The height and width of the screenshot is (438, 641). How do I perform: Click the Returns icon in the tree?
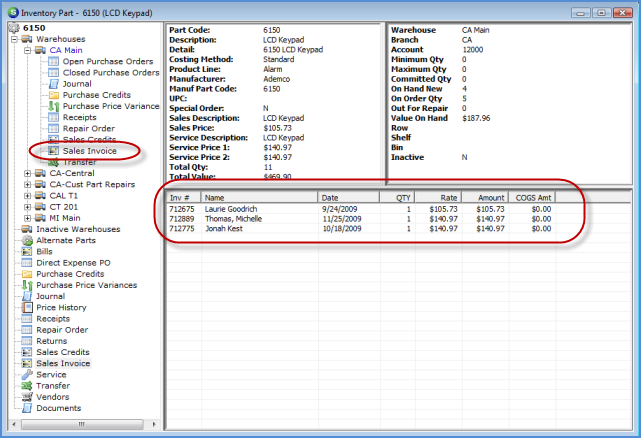tap(27, 341)
